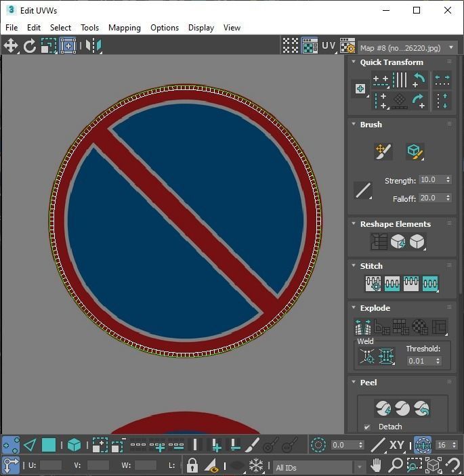Click the Relax Custom cube icon
Image resolution: width=464 pixels, height=476 pixels.
click(417, 242)
